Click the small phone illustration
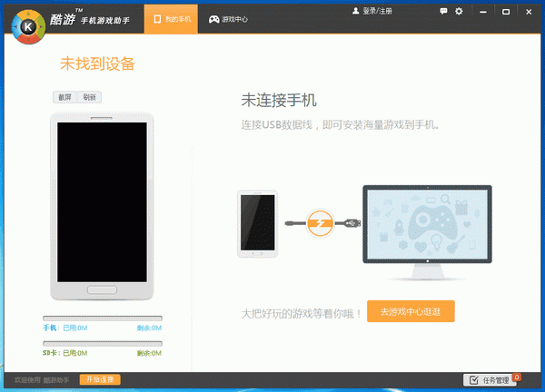Screen dimensions: 545x392 tap(258, 223)
